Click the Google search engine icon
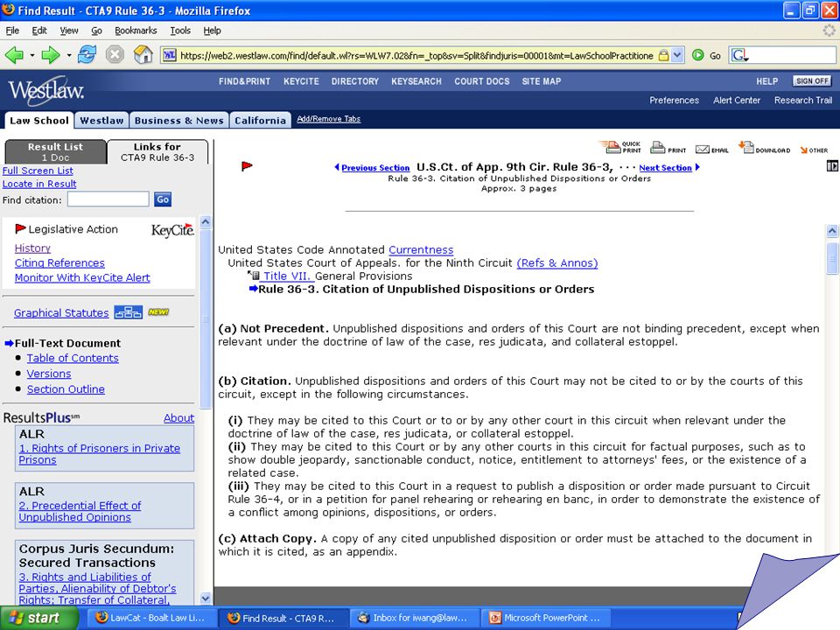Screen dimensions: 840x630 (x=739, y=55)
